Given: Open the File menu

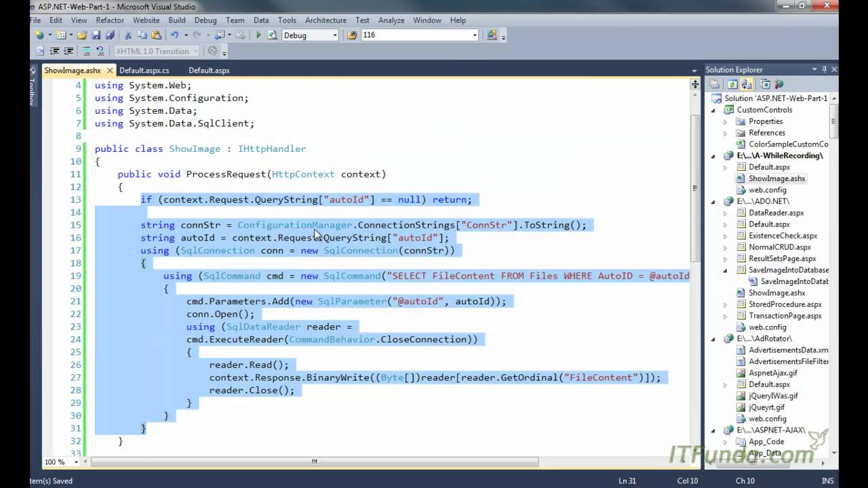Looking at the screenshot, I should 36,20.
